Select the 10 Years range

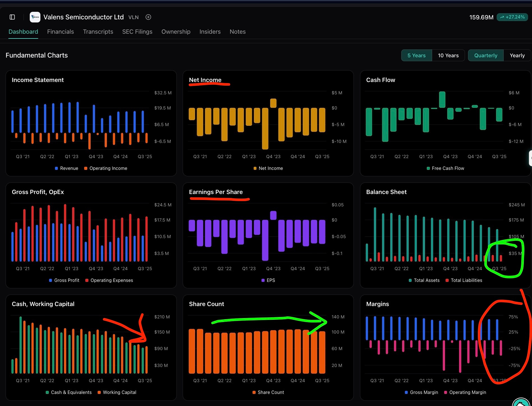448,55
